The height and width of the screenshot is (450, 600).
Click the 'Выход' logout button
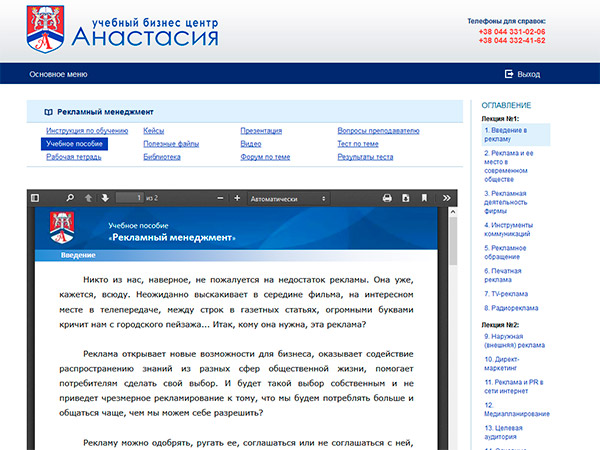522,74
